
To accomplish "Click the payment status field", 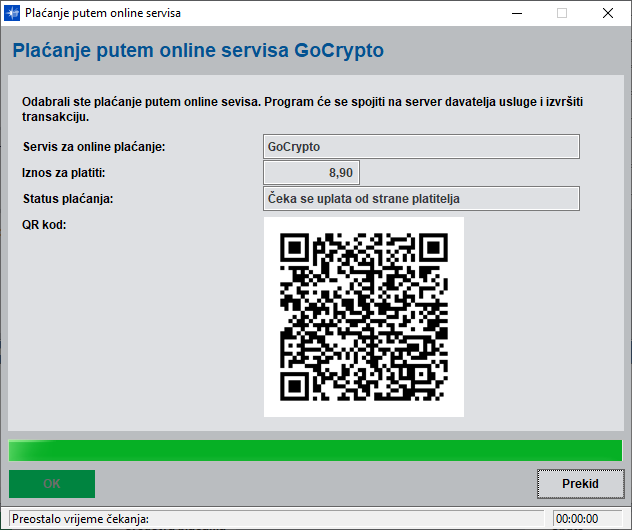I will tap(421, 198).
